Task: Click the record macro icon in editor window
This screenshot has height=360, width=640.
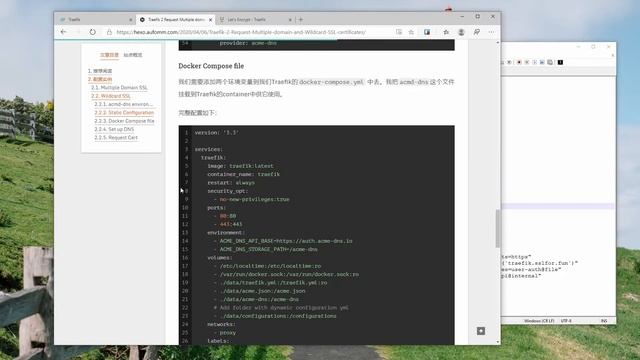Action: pos(519,62)
